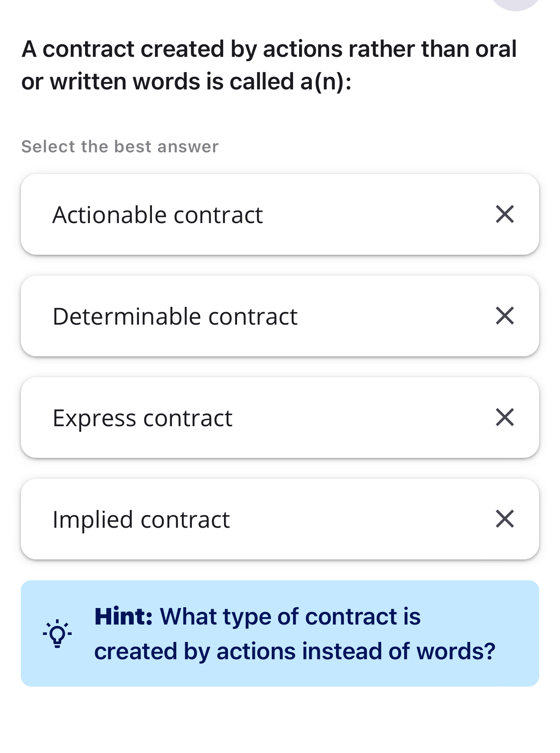Click the question text at the top
Viewport: 560px width, 753px height.
(x=269, y=65)
